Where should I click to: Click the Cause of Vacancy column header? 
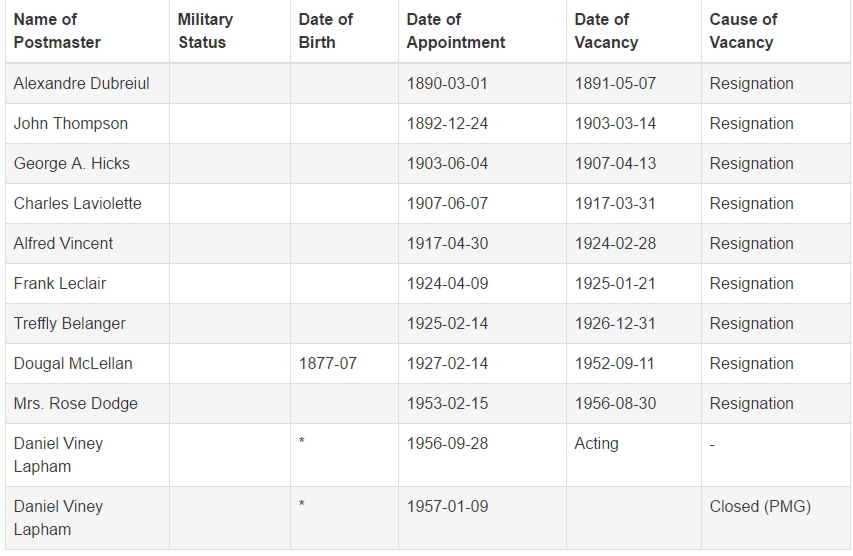coord(743,31)
